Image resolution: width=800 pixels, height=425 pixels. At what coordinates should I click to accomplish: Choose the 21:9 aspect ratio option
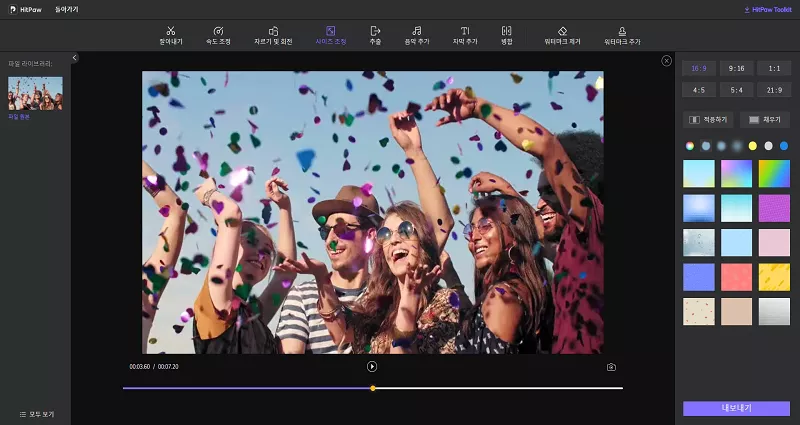pyautogui.click(x=774, y=90)
